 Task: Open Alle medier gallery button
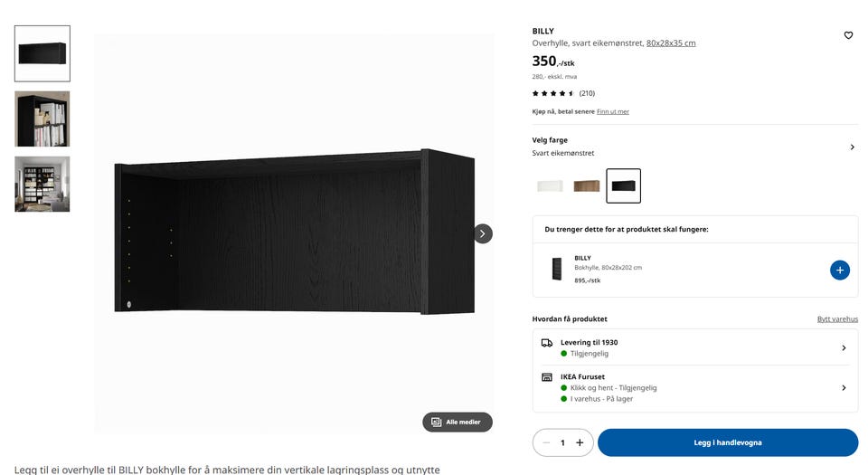458,422
